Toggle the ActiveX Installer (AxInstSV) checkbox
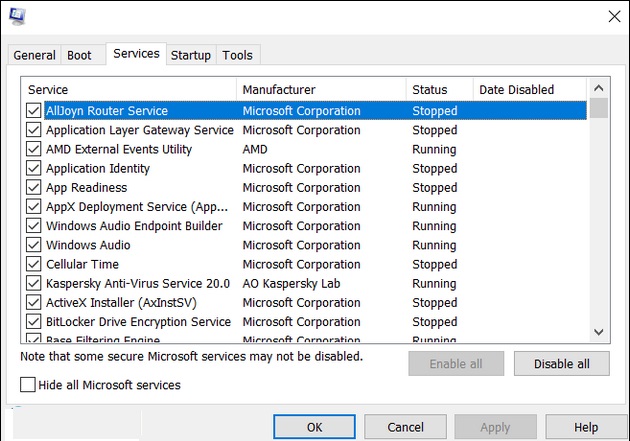Viewport: 630px width, 441px height. click(x=33, y=302)
